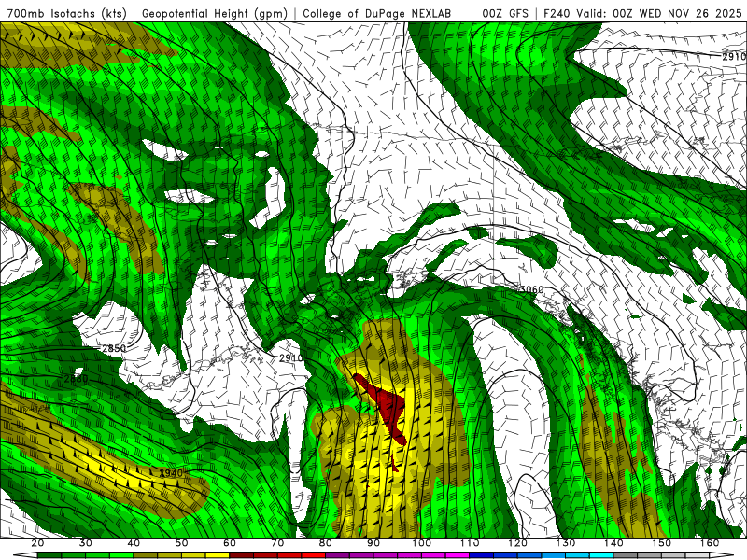This screenshot has width=747, height=560.
Task: Pick the dark maroon swatch just above 60
Action: pos(241,555)
